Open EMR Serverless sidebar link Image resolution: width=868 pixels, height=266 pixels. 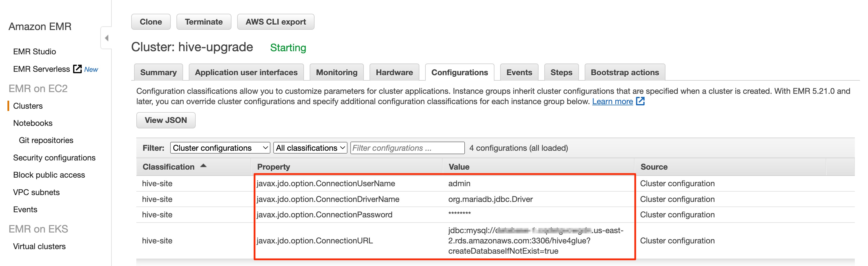tap(42, 69)
